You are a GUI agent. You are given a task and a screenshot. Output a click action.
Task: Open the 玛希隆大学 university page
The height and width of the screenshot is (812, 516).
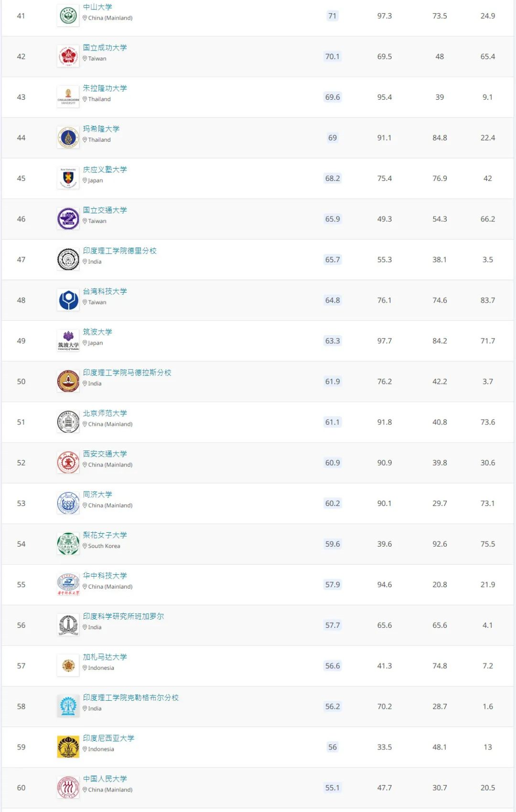[x=101, y=129]
